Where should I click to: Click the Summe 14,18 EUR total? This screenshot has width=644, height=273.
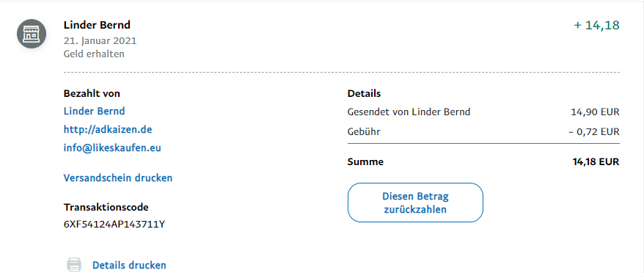click(483, 162)
